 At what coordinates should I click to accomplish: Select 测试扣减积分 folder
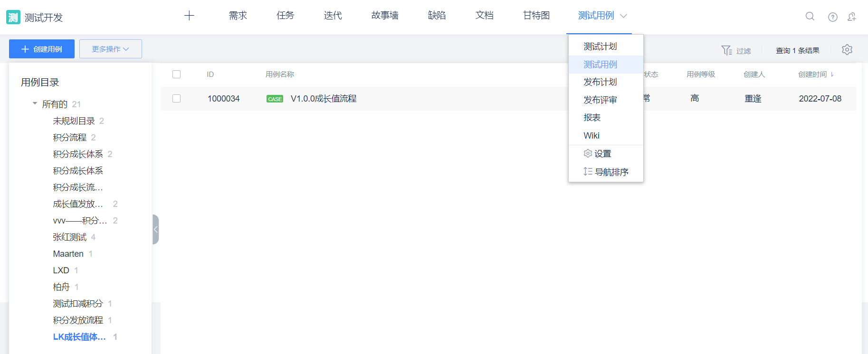click(x=78, y=304)
